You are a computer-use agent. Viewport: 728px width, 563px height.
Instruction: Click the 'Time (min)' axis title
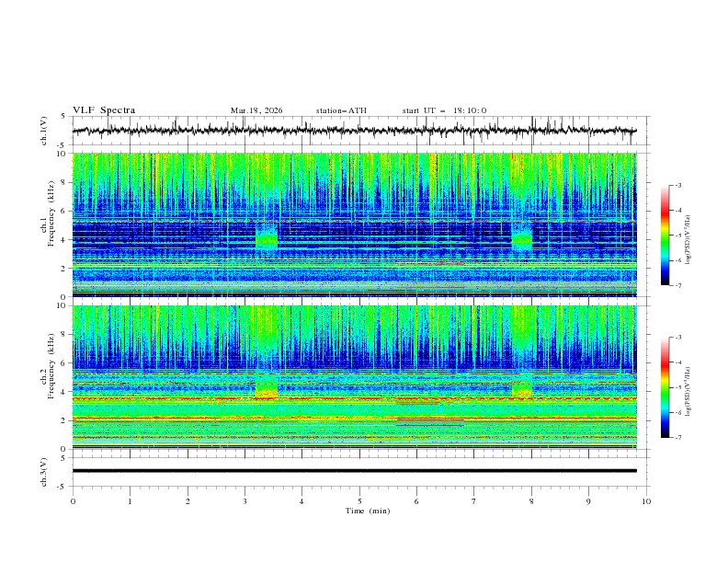[x=368, y=511]
